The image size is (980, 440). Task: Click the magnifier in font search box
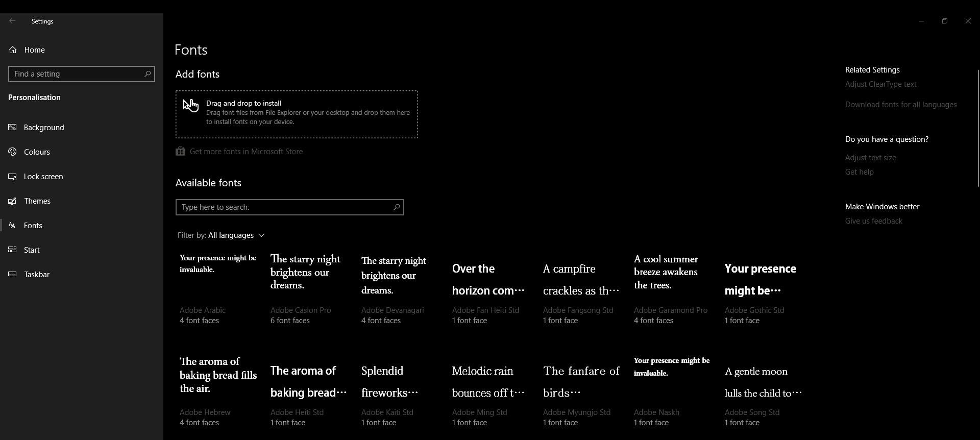pos(397,207)
